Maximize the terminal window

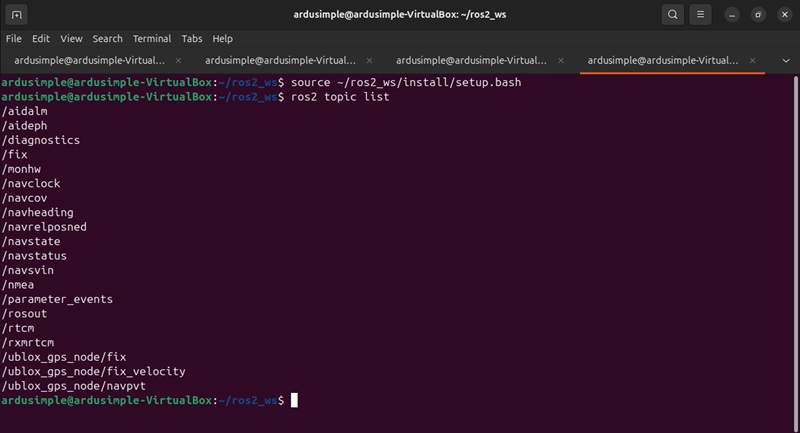click(758, 15)
